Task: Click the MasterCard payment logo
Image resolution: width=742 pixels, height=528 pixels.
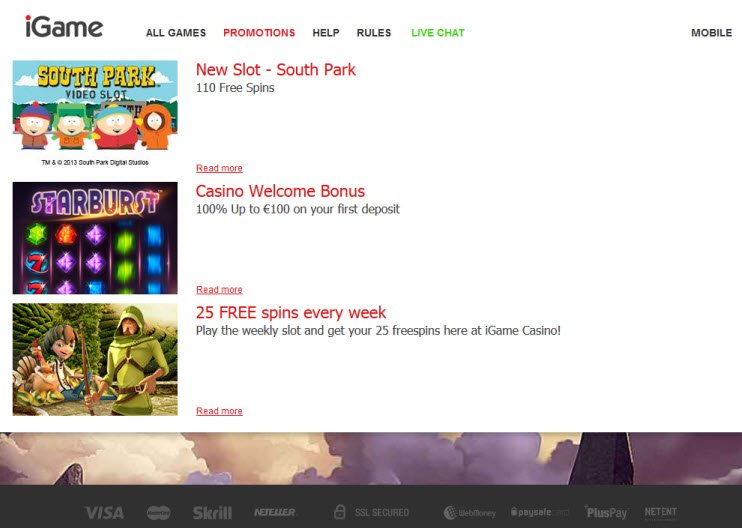Action: (159, 512)
